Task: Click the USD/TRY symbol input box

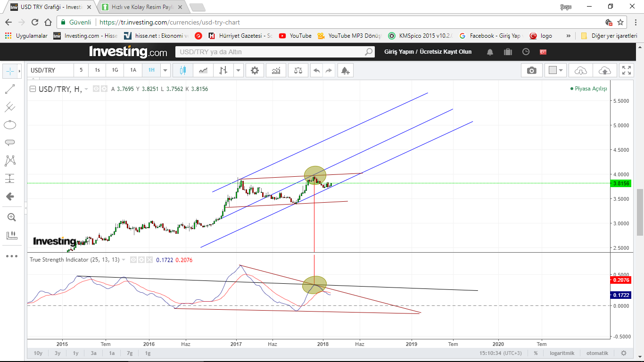Action: point(50,70)
